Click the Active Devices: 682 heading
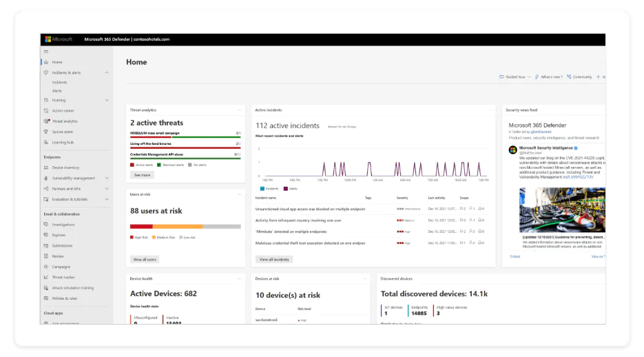The image size is (644, 357). point(163,294)
